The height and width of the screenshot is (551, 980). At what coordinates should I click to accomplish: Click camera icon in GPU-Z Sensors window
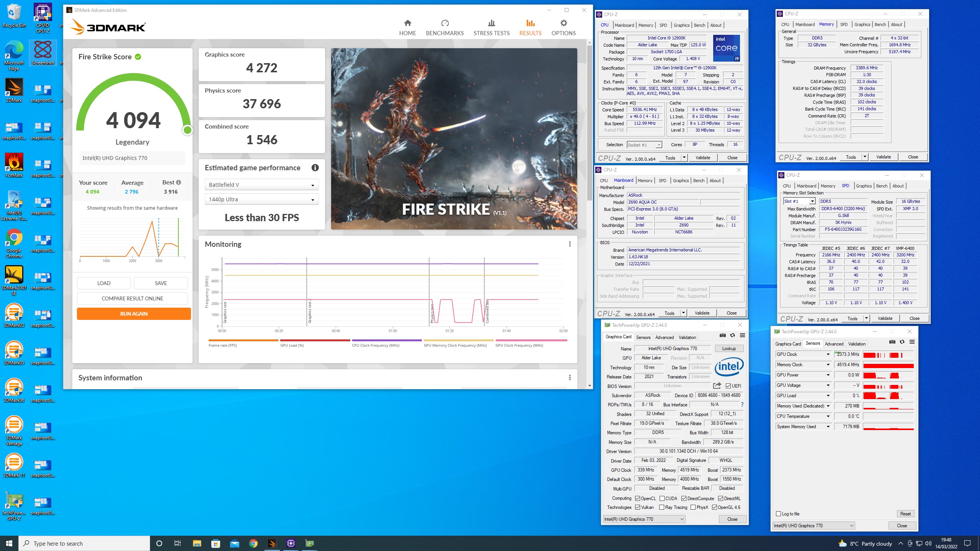tap(892, 342)
